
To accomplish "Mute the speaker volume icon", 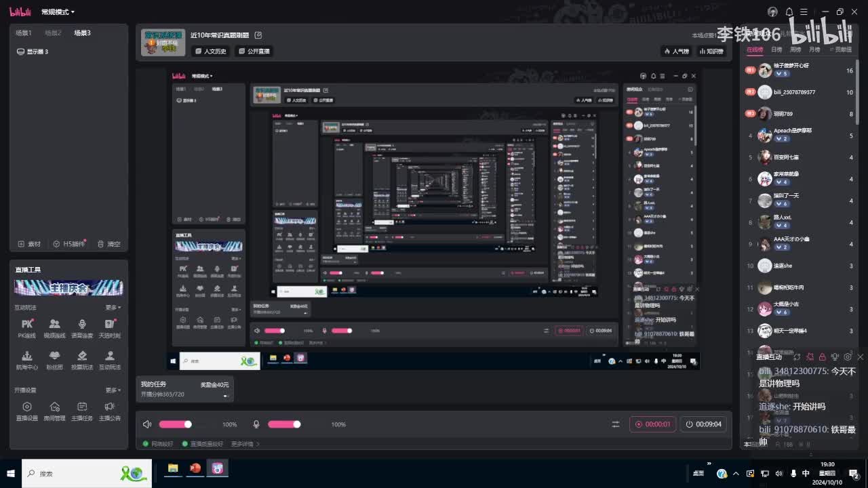I will (x=147, y=424).
